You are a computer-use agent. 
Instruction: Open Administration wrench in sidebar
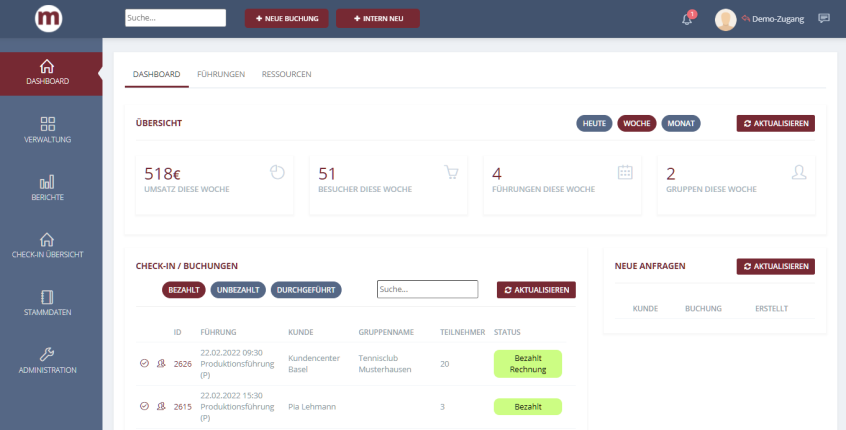pyautogui.click(x=47, y=360)
